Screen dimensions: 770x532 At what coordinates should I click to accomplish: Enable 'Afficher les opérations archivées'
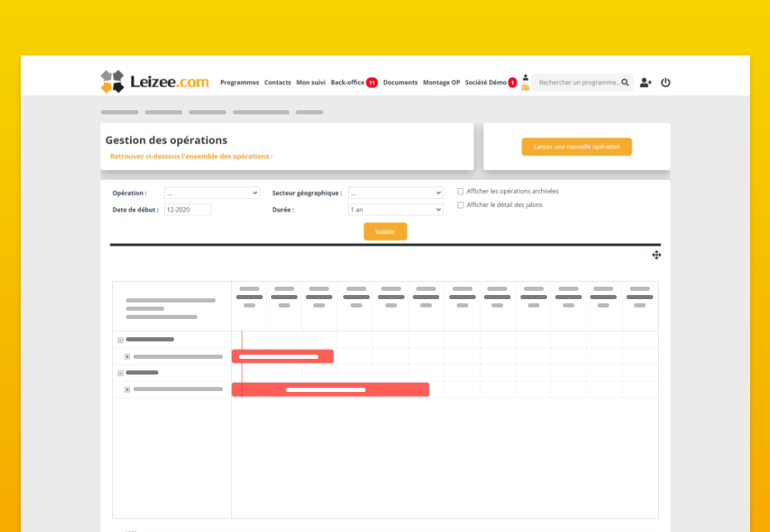coord(461,191)
